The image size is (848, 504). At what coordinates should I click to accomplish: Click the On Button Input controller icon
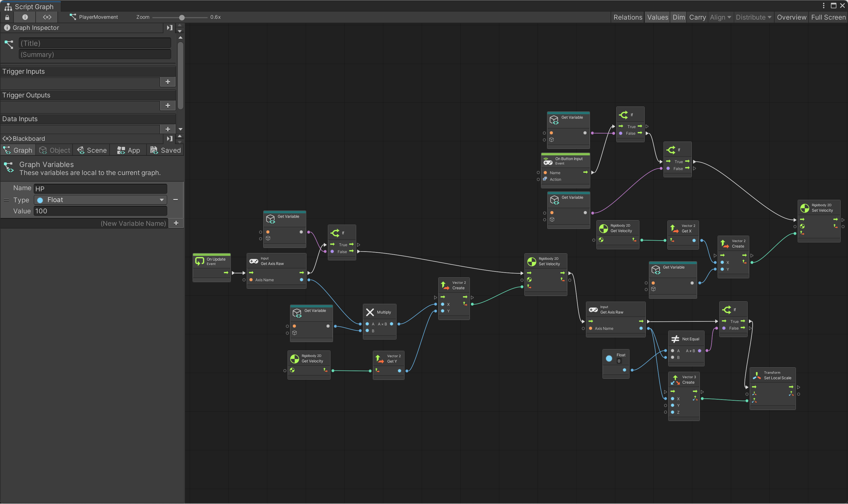(548, 161)
